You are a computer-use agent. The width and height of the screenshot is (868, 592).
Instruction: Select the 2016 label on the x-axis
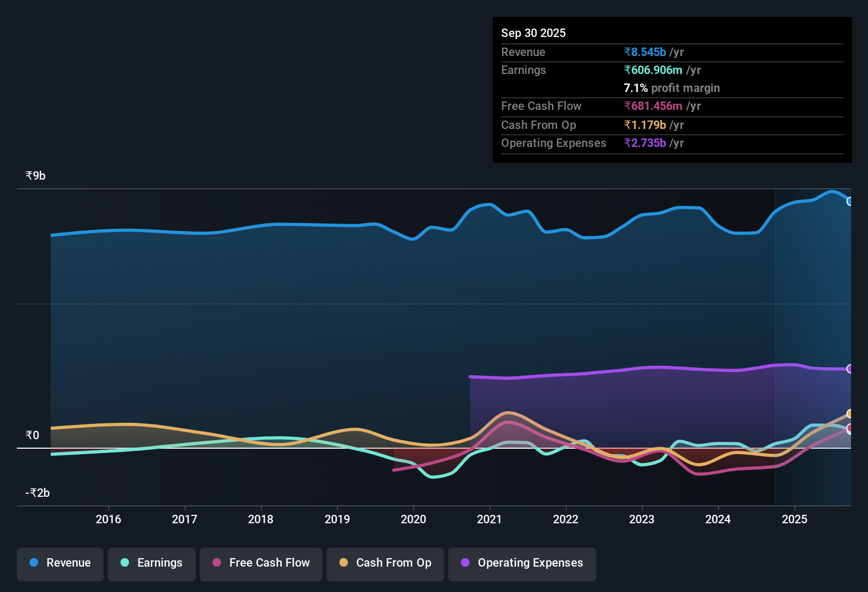click(108, 520)
